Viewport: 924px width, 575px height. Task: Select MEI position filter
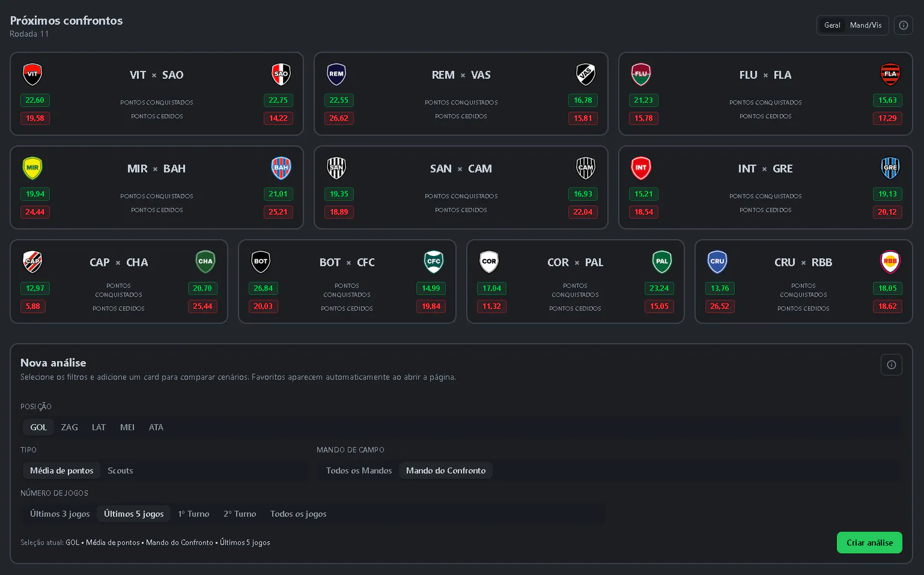point(127,427)
